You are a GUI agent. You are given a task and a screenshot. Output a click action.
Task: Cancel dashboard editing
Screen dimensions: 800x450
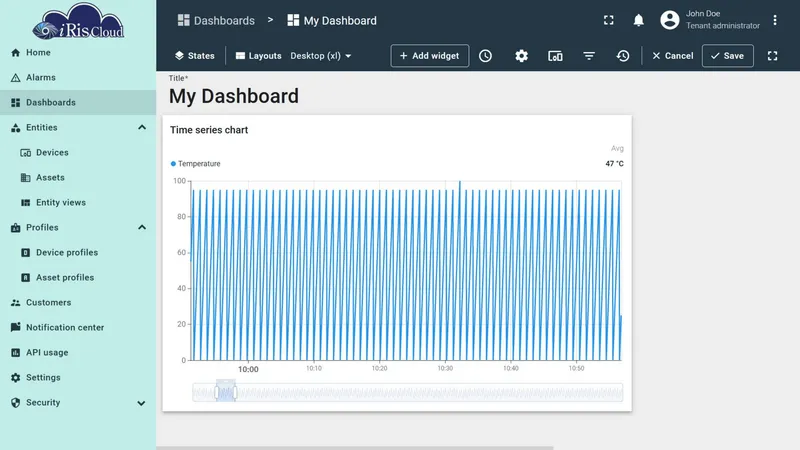click(x=672, y=56)
